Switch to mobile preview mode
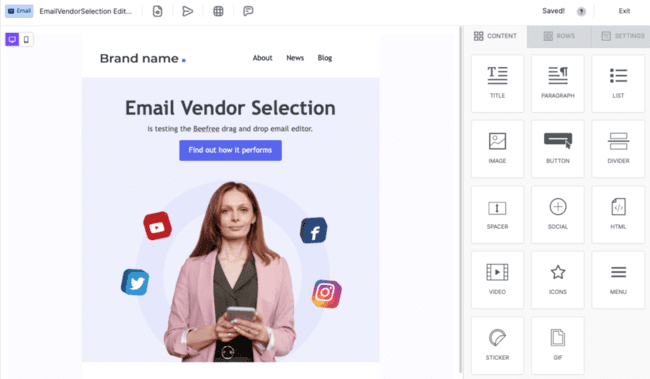This screenshot has height=379, width=650. coord(26,39)
